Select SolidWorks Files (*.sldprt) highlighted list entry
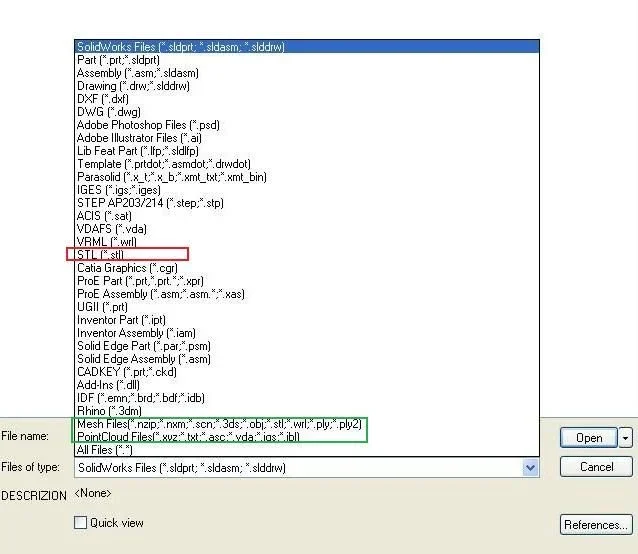This screenshot has width=638, height=554. pos(307,47)
